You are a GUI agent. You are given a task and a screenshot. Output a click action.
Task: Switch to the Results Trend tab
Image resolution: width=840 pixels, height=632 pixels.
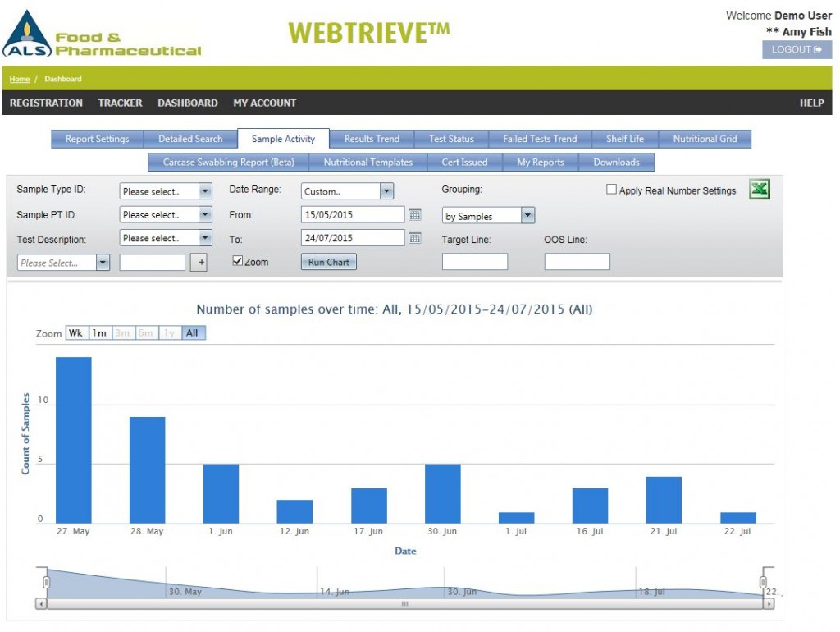[x=371, y=139]
